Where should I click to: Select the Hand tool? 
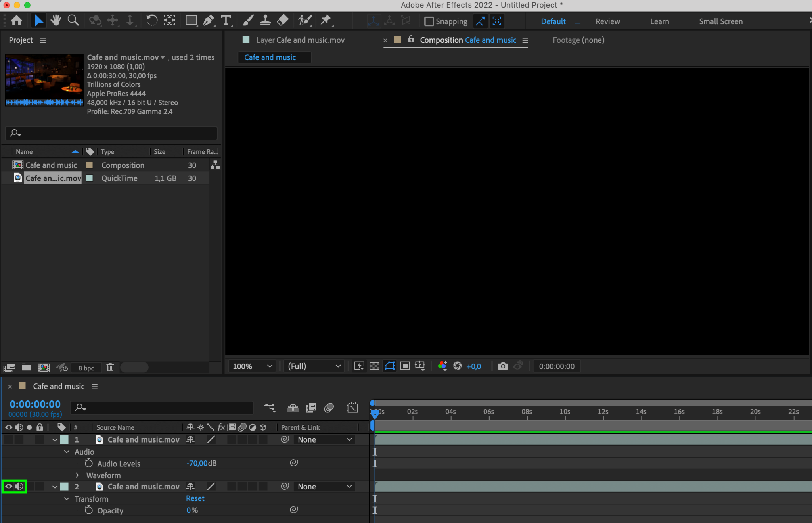[x=56, y=20]
